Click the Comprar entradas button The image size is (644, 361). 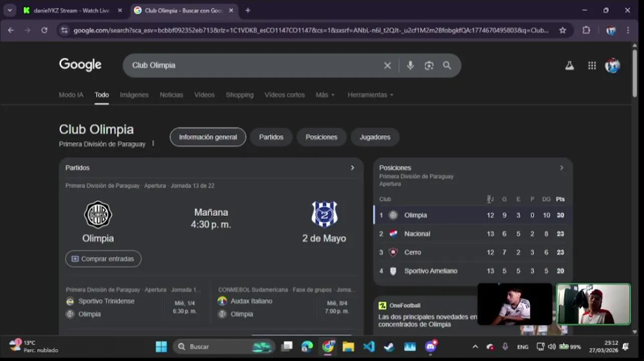[103, 259]
